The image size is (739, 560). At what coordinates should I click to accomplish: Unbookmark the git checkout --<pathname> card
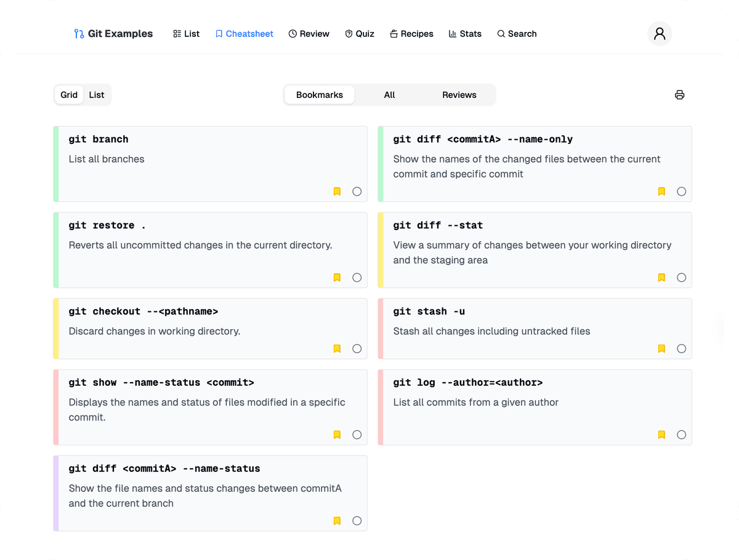coord(337,349)
